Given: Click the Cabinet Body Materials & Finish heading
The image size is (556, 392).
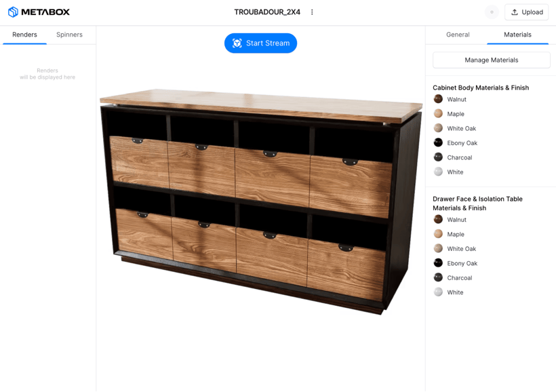Looking at the screenshot, I should [481, 87].
